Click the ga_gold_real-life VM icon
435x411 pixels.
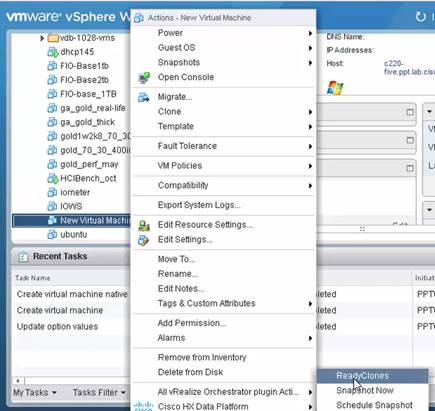52,108
